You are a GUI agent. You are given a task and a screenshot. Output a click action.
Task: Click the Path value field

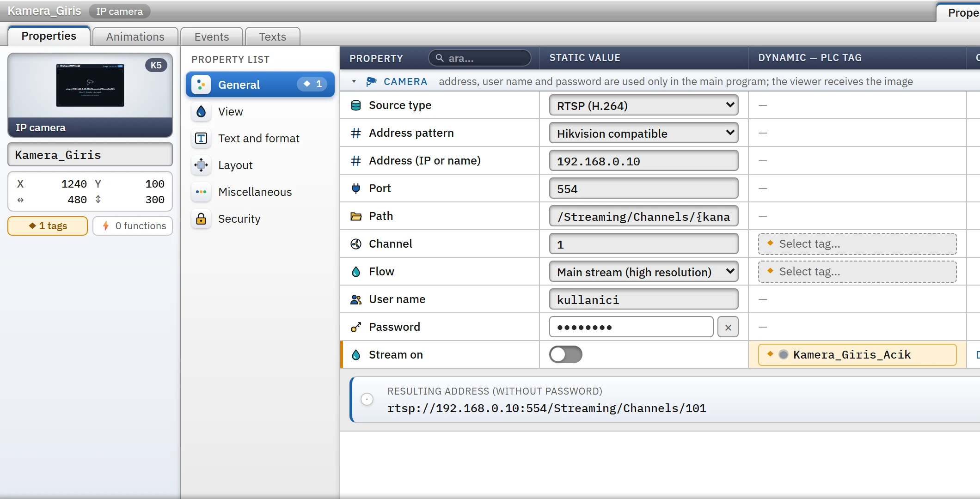point(643,216)
